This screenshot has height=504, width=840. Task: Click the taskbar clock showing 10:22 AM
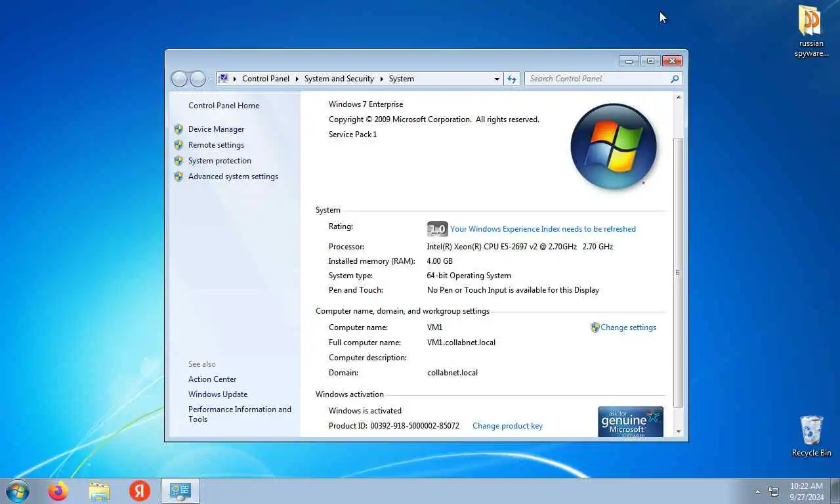pyautogui.click(x=807, y=492)
